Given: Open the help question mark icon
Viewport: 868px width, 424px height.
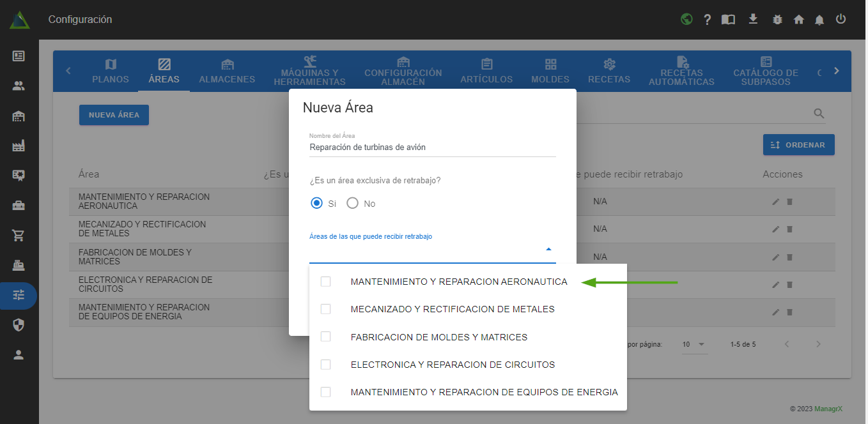Looking at the screenshot, I should click(x=707, y=20).
